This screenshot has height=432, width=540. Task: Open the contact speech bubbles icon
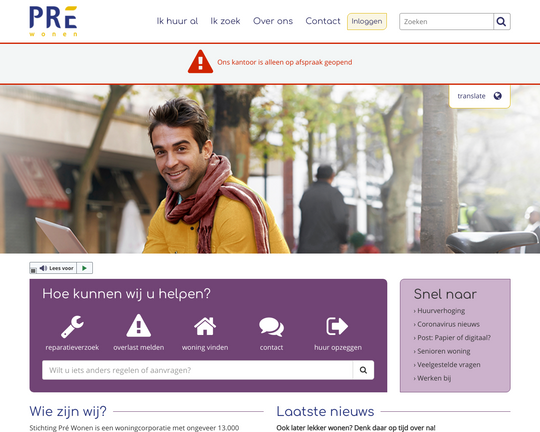point(271,327)
